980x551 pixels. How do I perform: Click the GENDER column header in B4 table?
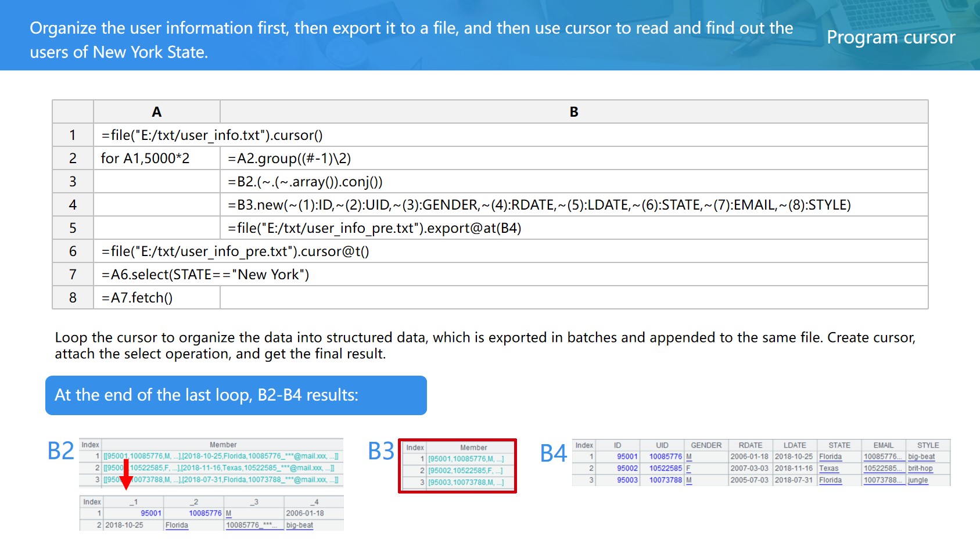tap(706, 445)
